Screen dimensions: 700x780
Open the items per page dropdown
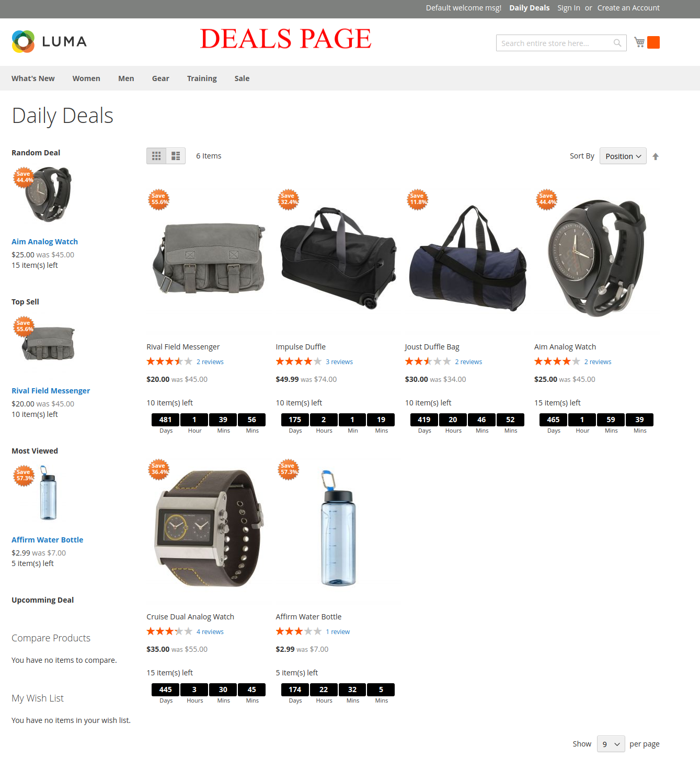click(x=611, y=744)
